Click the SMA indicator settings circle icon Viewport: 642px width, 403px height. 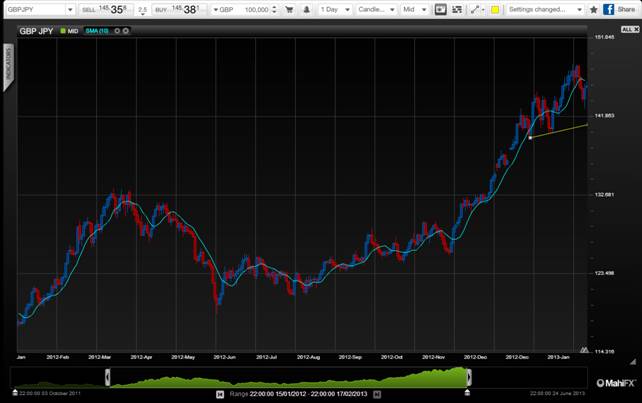pos(116,30)
